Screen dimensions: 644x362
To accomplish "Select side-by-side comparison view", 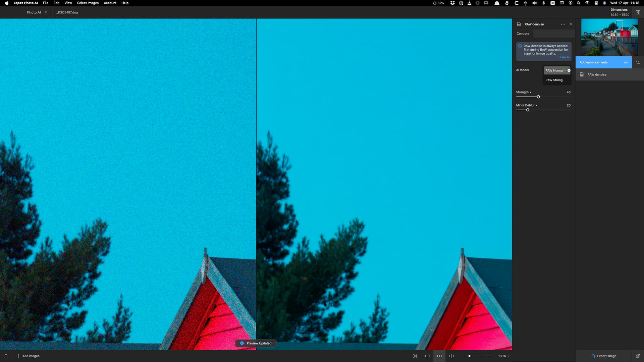I will (x=439, y=356).
